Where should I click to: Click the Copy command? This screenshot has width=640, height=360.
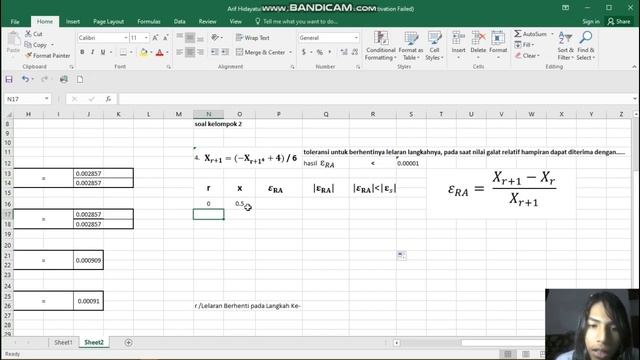[x=36, y=45]
